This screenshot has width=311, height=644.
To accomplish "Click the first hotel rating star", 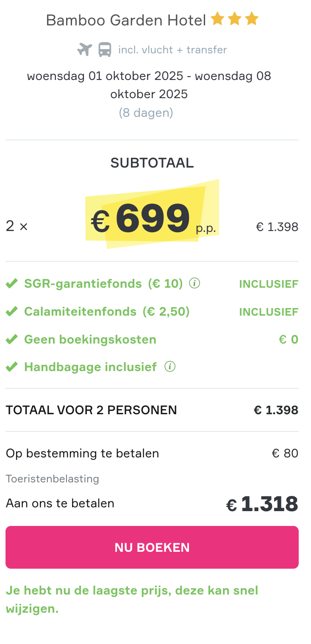I will 217,19.
